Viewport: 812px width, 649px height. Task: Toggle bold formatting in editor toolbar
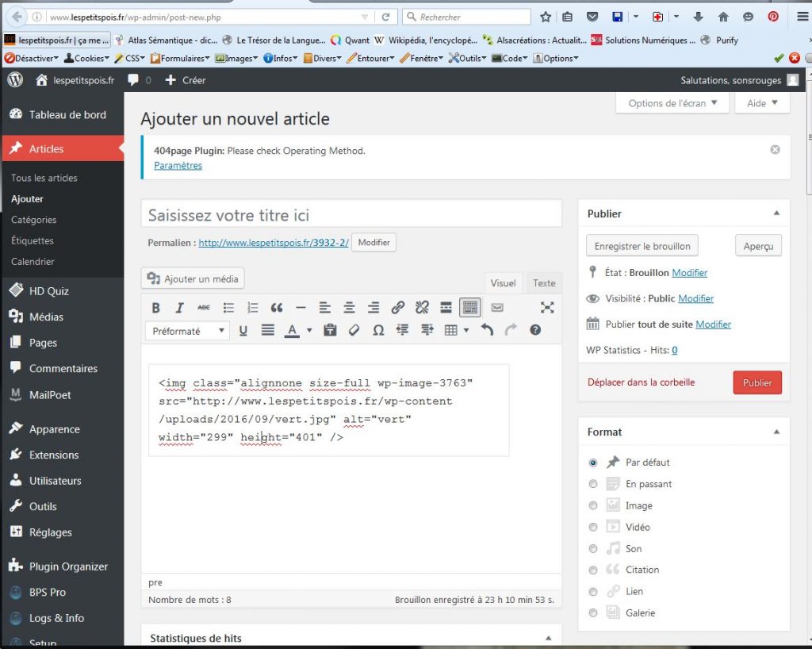[x=156, y=308]
